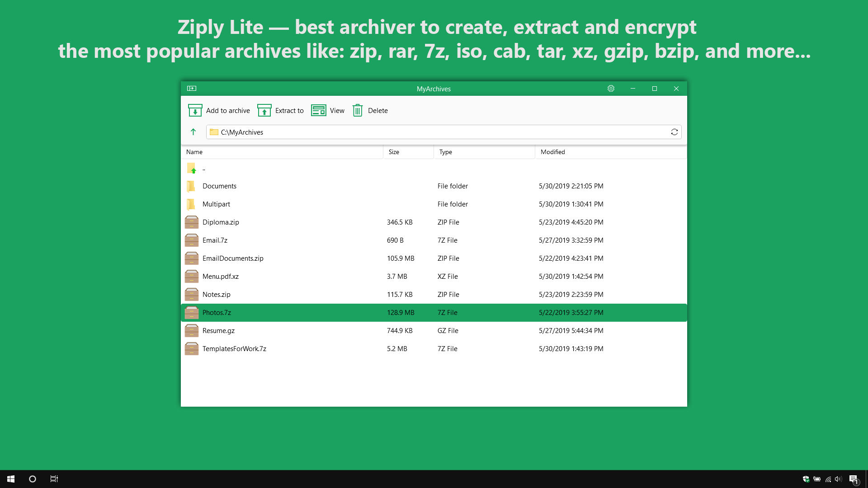Select the TemplatesForWork.7z file

pyautogui.click(x=234, y=349)
